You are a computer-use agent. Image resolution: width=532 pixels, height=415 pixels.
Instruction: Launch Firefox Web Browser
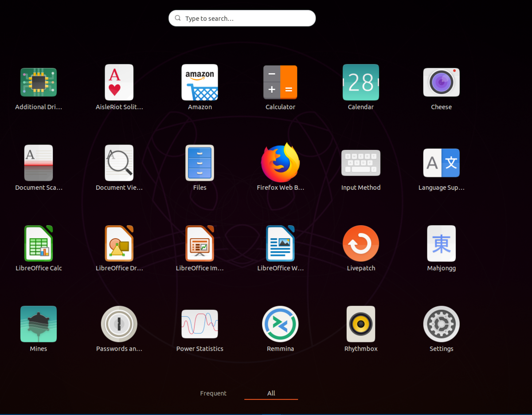pos(280,163)
